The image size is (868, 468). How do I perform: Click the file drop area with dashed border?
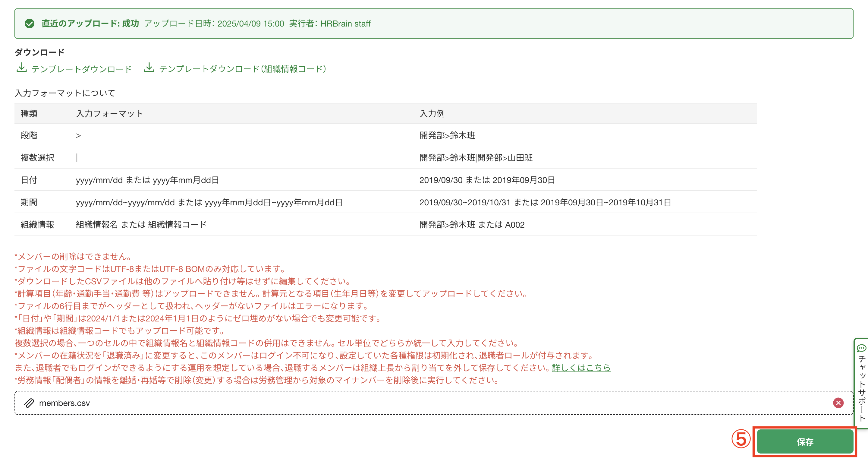click(434, 403)
